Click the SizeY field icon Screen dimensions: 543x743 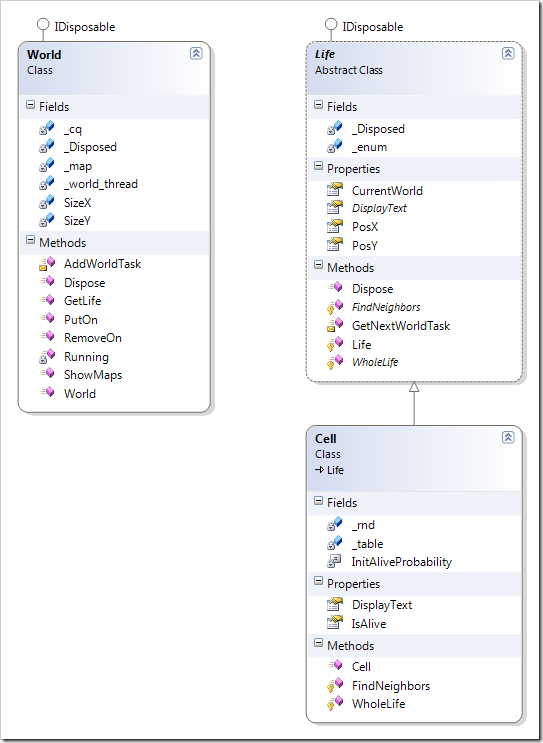pyautogui.click(x=46, y=220)
